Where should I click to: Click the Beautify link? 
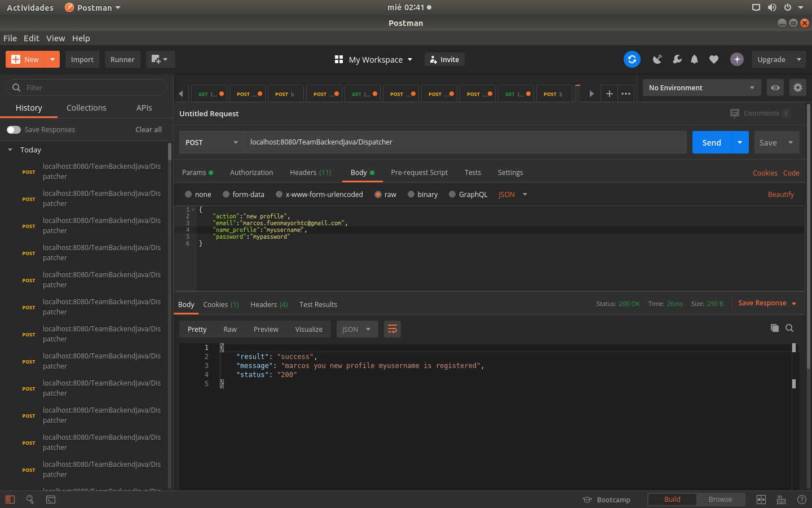781,194
